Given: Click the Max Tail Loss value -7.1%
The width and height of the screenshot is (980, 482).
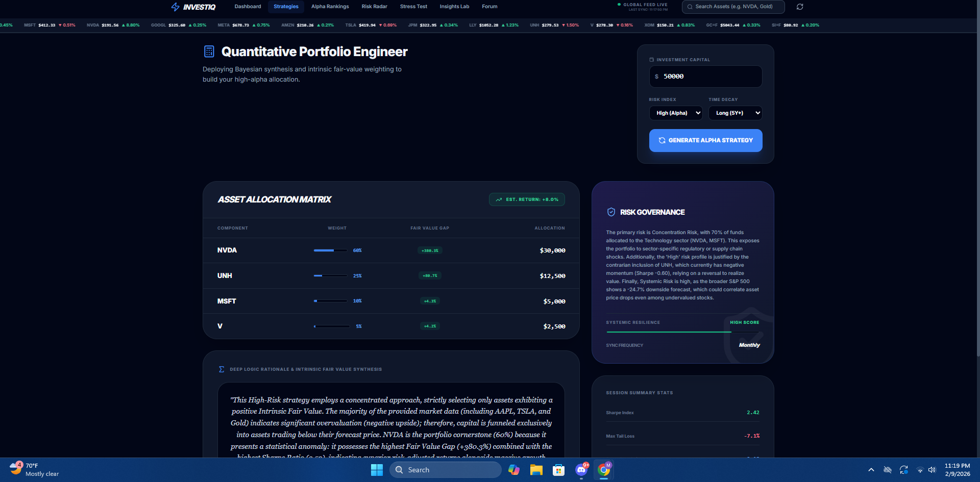Looking at the screenshot, I should tap(752, 436).
